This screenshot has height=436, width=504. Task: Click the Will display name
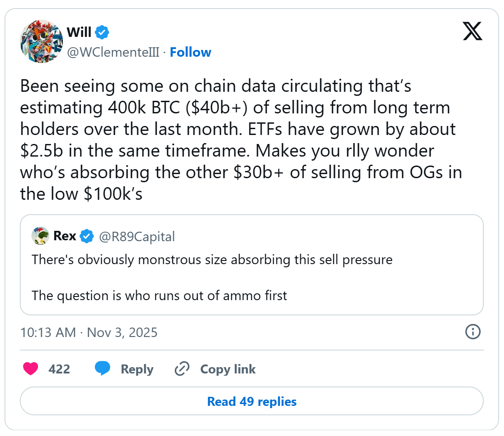click(79, 32)
